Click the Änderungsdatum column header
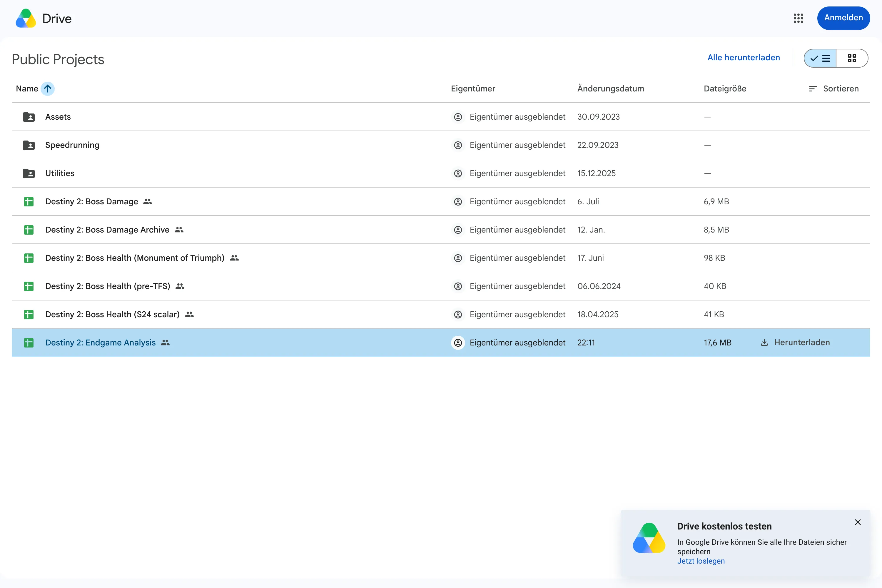Screen dimensions: 882x588 click(611, 89)
